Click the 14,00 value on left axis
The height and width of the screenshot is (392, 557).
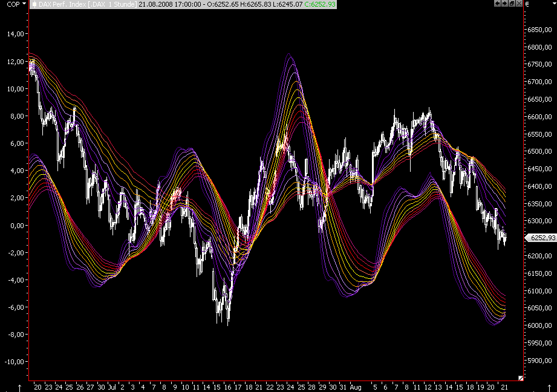point(14,34)
